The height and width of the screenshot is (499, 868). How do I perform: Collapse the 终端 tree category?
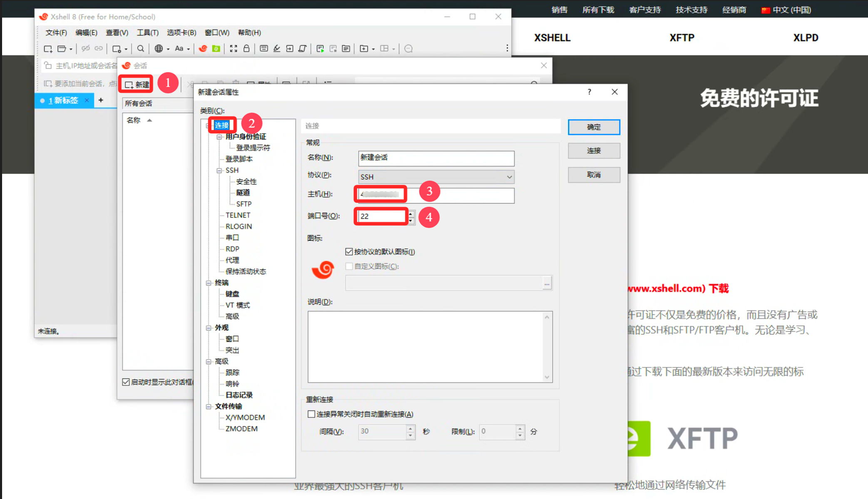(x=209, y=283)
